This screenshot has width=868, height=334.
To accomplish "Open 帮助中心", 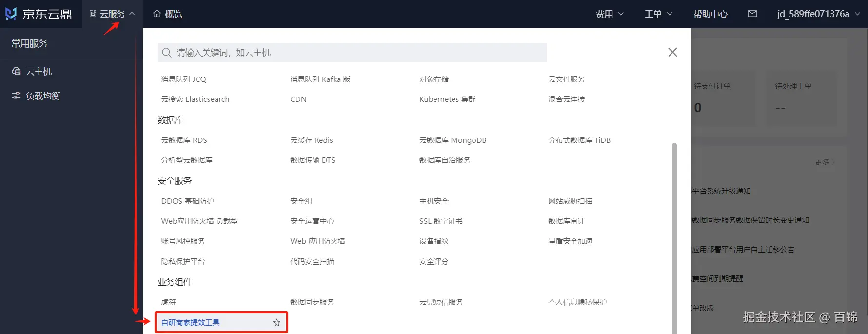I will click(x=710, y=14).
